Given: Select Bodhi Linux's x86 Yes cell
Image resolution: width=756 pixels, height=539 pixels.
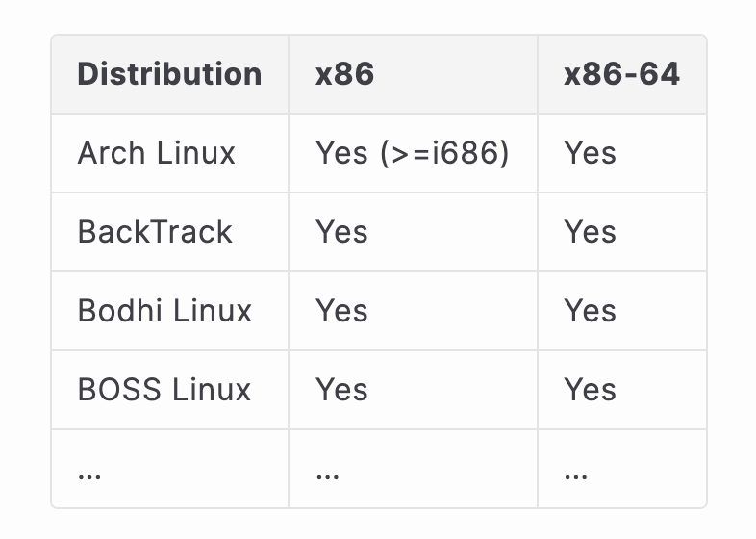Looking at the screenshot, I should 341,311.
